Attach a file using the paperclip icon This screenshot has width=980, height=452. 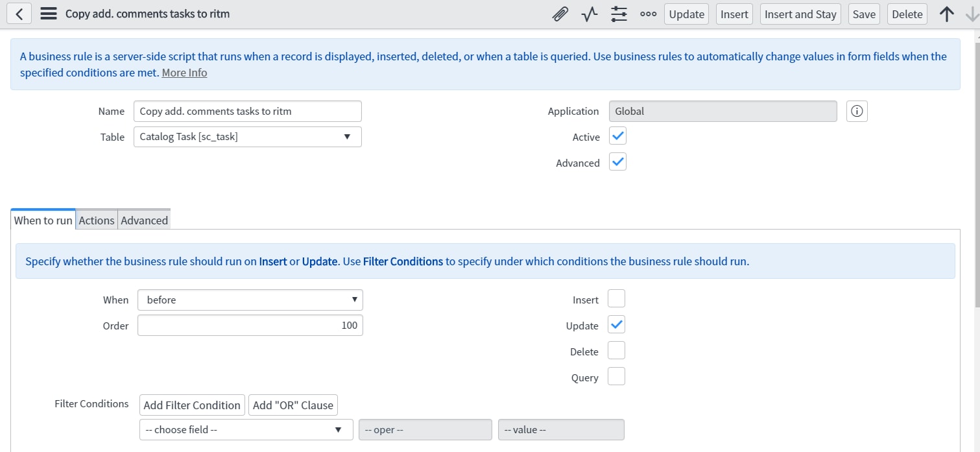pyautogui.click(x=559, y=14)
